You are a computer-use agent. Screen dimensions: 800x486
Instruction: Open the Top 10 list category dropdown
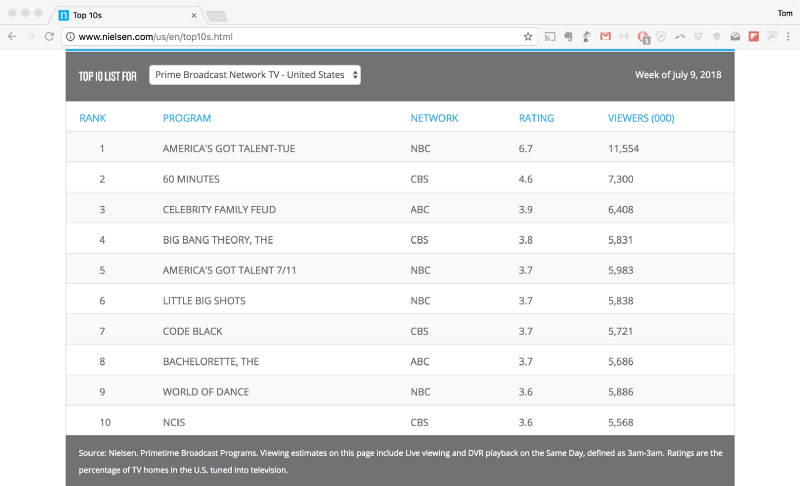coord(255,75)
